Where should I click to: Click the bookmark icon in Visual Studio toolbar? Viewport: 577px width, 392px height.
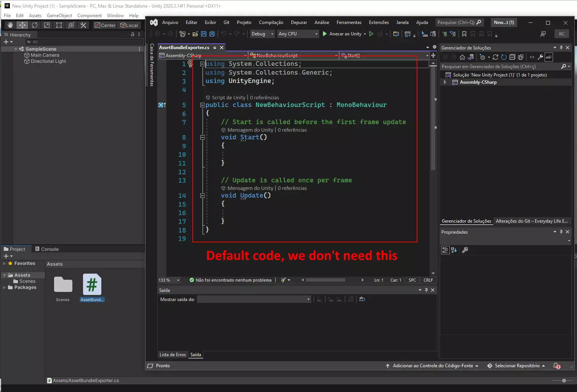tap(464, 34)
